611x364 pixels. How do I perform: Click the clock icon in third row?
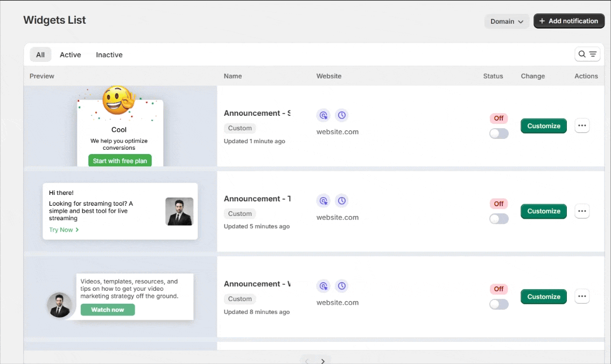pos(341,286)
